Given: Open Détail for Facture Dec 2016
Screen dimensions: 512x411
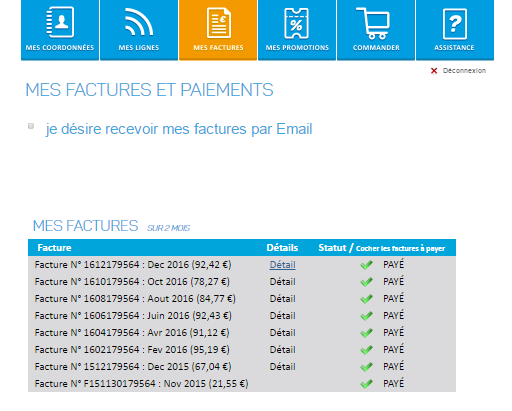Looking at the screenshot, I should 283,265.
